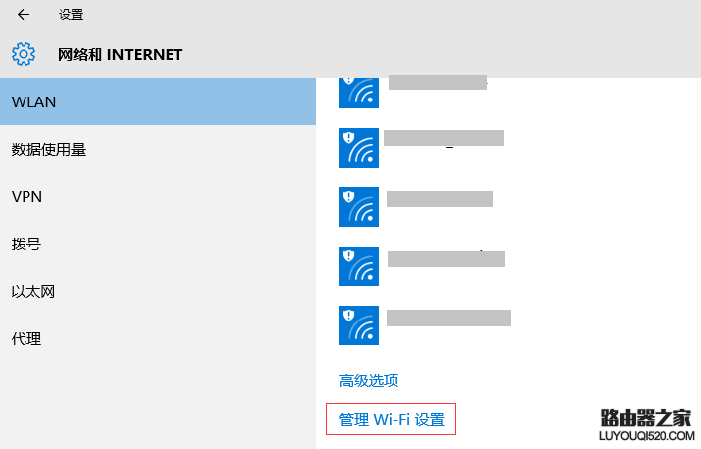The image size is (701, 449).
Task: Click the back arrow in the title bar
Action: (23, 15)
